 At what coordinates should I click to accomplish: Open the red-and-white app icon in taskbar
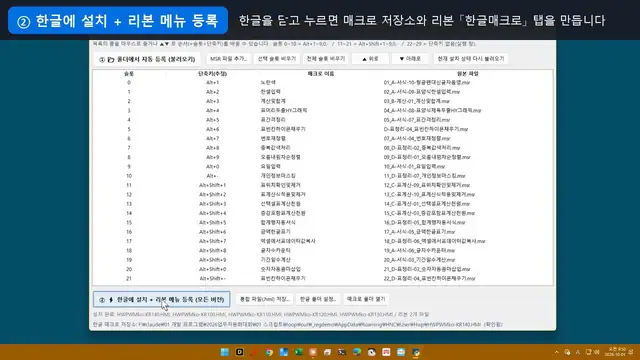386,352
